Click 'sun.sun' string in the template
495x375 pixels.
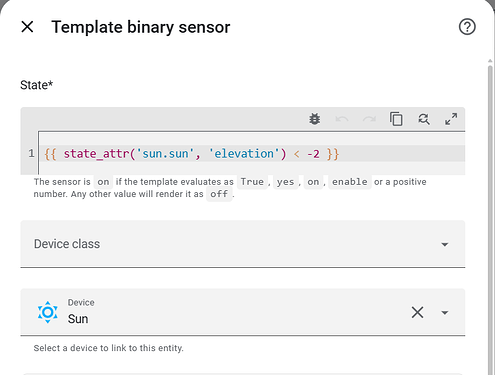[x=166, y=154]
